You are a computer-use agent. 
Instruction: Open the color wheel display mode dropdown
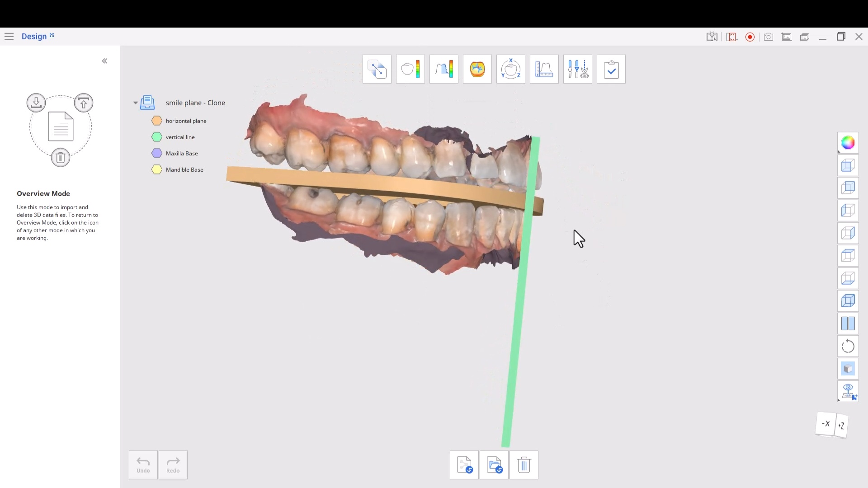tap(848, 143)
